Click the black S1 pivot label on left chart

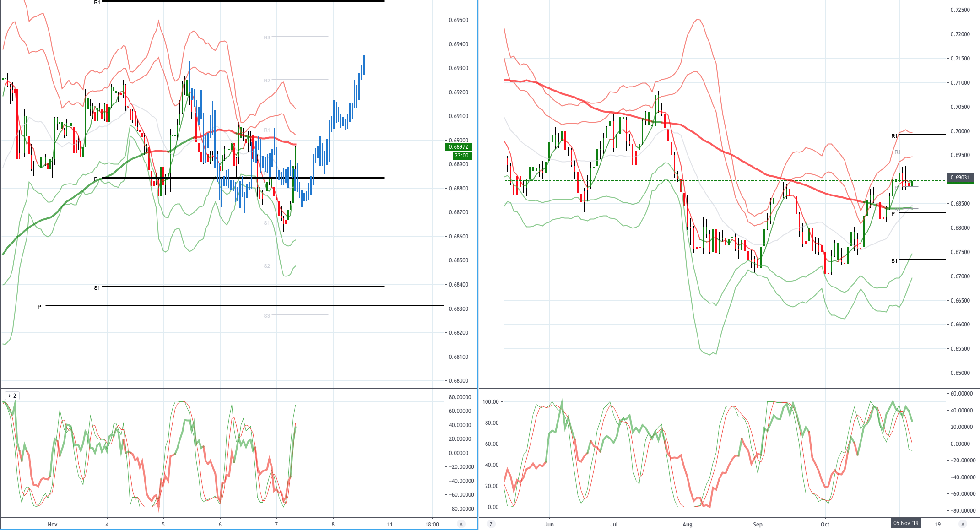pos(97,288)
